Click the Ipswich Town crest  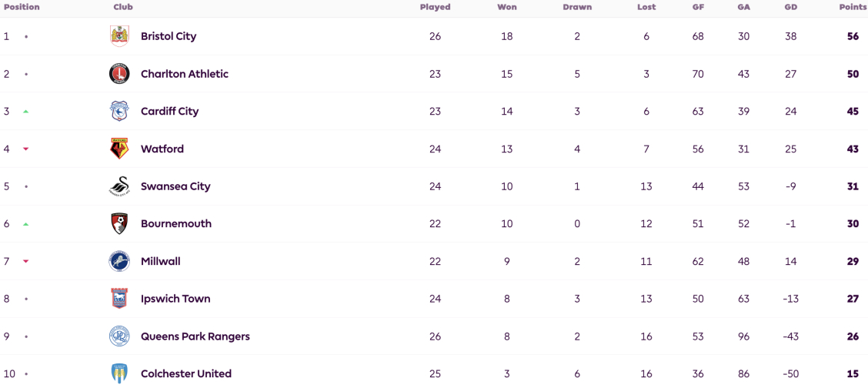[119, 299]
